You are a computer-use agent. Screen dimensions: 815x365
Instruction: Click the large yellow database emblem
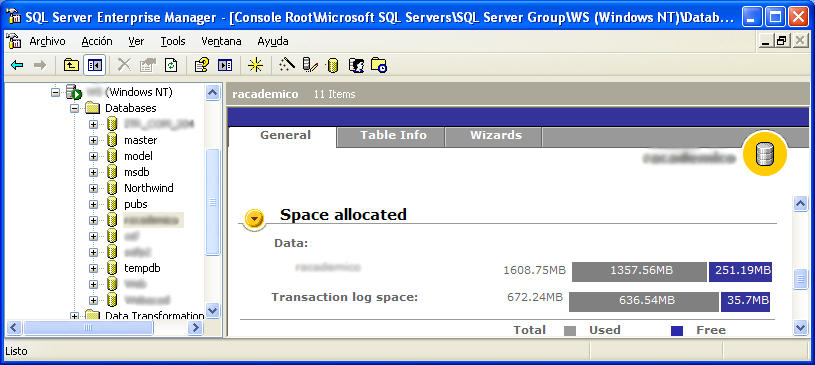[764, 154]
